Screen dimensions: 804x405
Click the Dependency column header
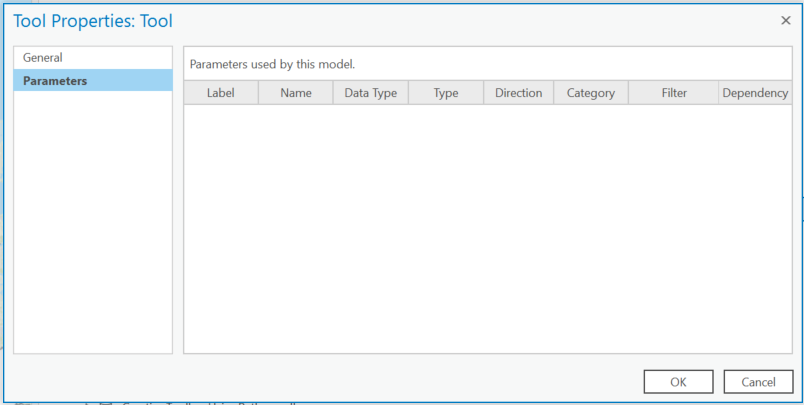point(755,93)
